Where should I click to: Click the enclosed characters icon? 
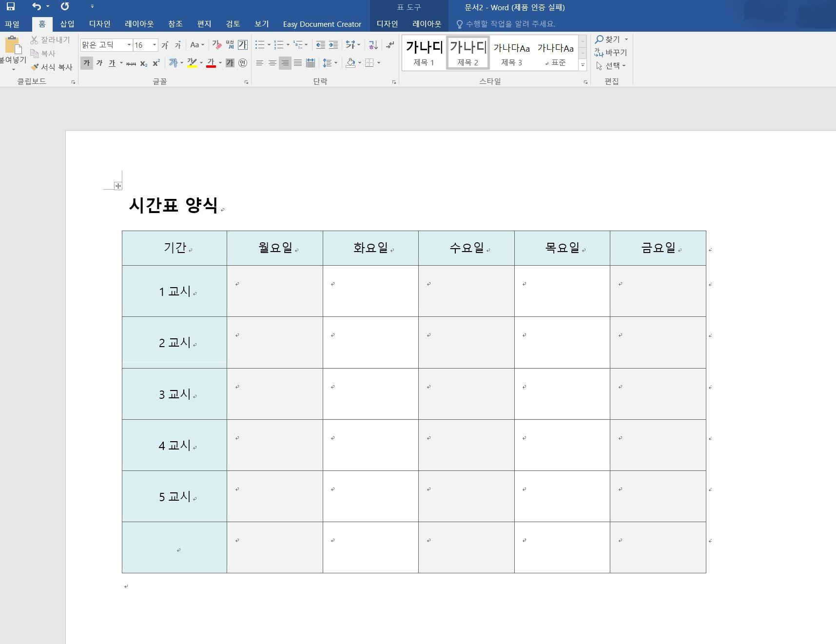[243, 63]
